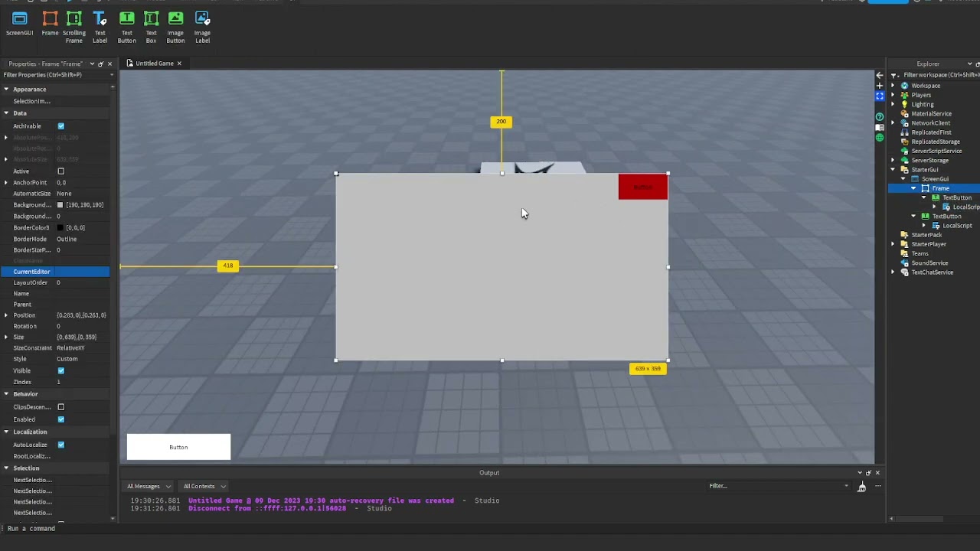Collapse the StarterGui tree node

893,170
